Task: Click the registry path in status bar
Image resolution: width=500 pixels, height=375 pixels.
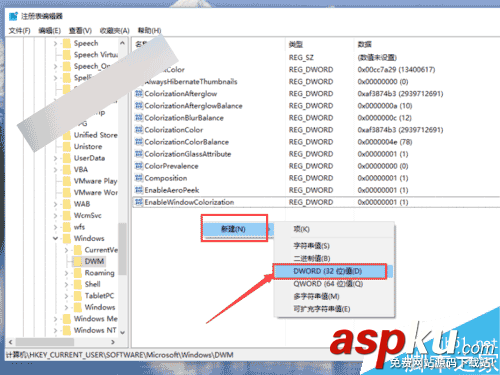Action: click(119, 355)
